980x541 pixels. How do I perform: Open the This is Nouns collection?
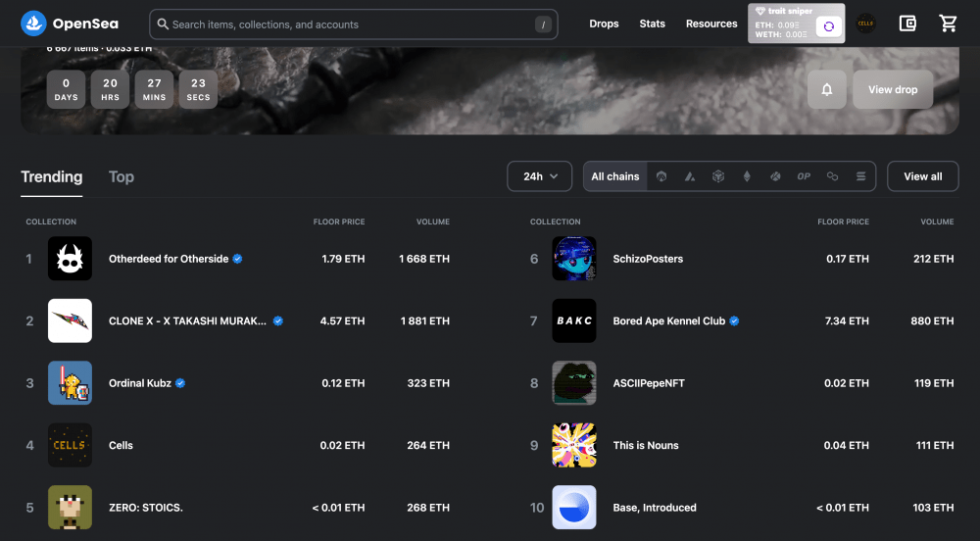point(646,445)
